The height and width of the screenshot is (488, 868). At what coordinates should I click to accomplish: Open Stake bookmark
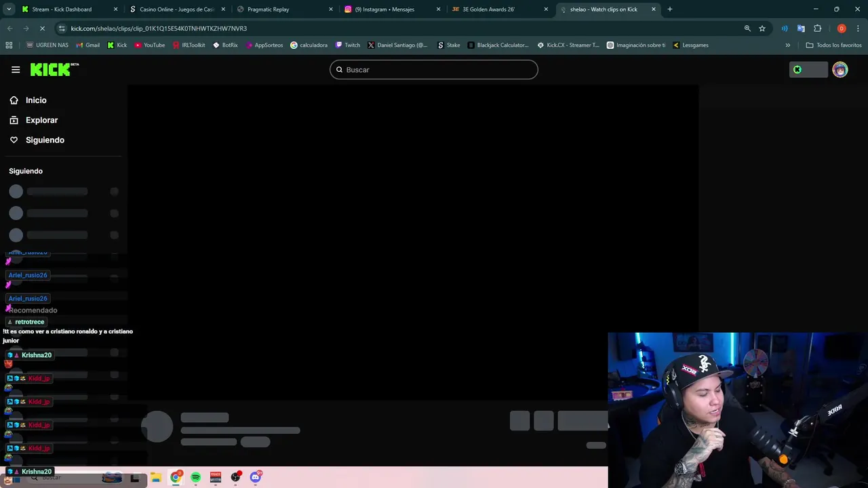tap(449, 45)
